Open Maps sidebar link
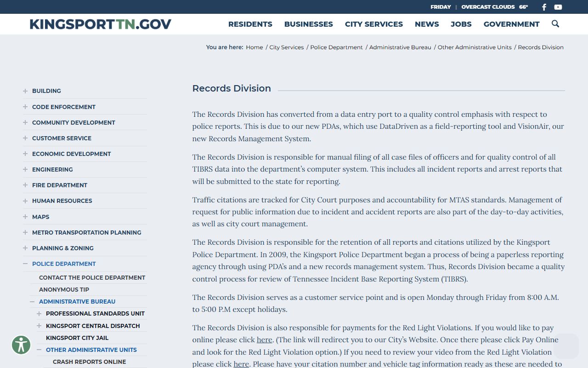The image size is (588, 368). point(40,217)
